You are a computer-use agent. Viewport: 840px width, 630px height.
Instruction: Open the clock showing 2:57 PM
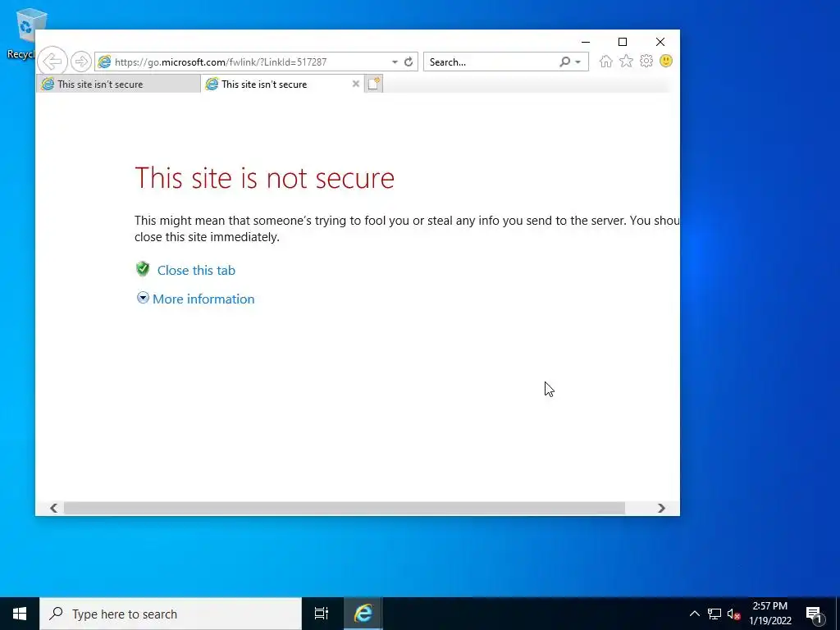pyautogui.click(x=770, y=614)
